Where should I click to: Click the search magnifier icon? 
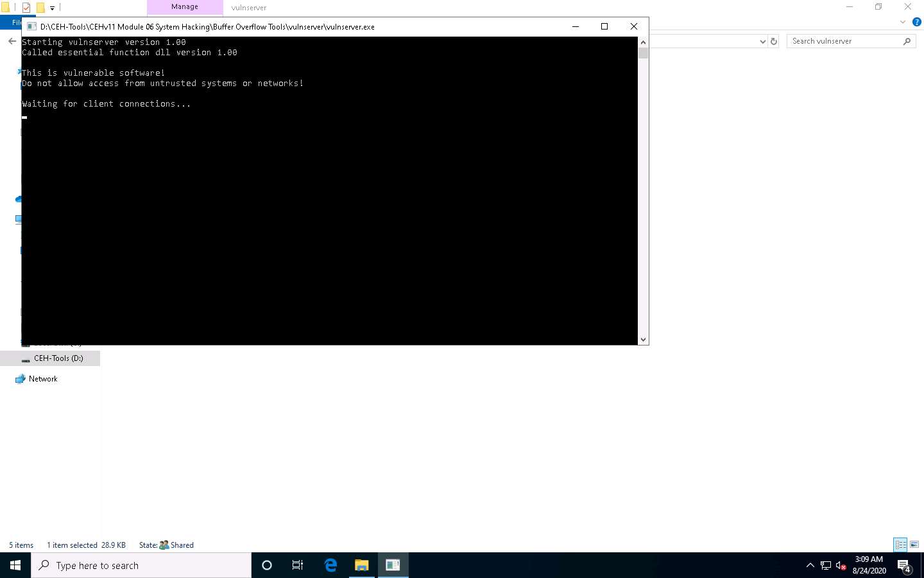907,41
